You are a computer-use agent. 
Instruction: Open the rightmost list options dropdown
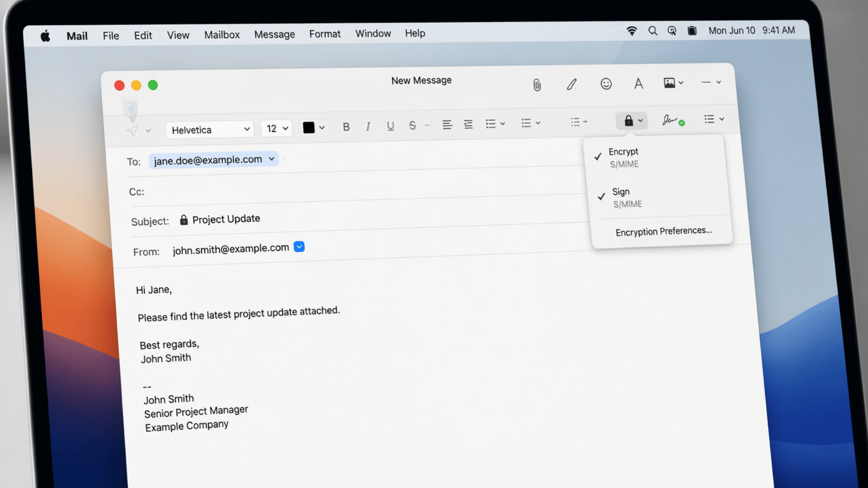[714, 119]
